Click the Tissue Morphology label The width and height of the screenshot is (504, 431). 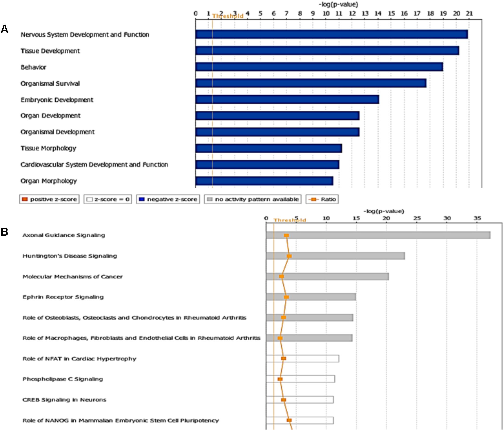click(48, 148)
